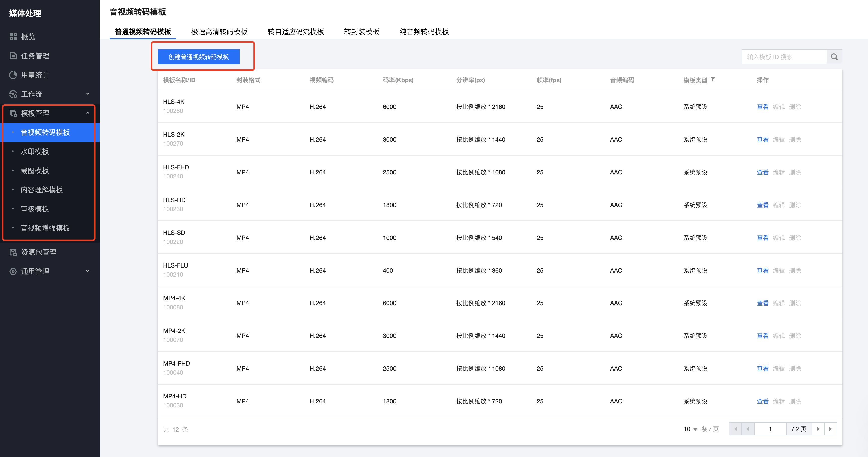Open the 10 条/页 page size dropdown
868x457 pixels.
click(690, 429)
